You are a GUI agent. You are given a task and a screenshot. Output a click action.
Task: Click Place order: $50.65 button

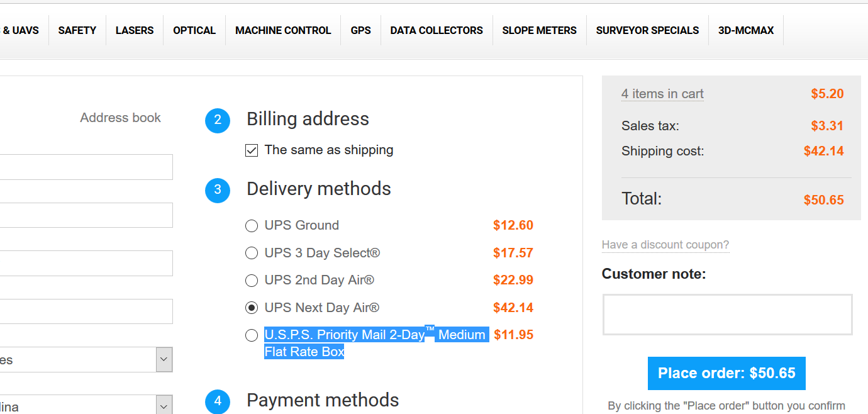[726, 374]
